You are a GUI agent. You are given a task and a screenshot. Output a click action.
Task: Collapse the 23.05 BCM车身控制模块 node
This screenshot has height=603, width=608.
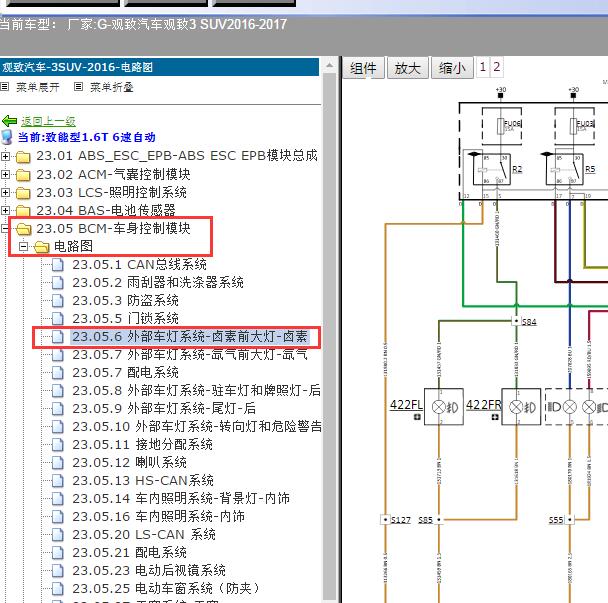5,229
